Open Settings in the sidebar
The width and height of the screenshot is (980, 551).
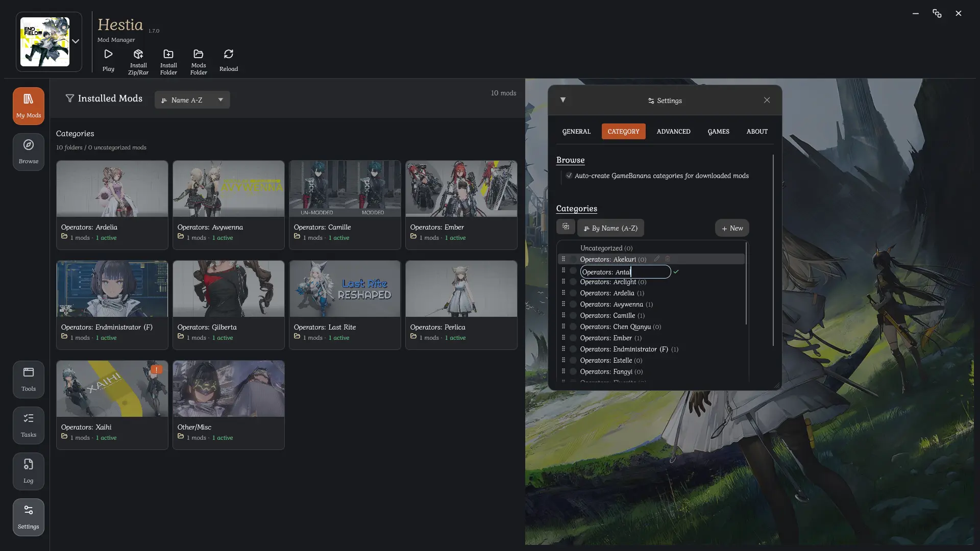29,517
